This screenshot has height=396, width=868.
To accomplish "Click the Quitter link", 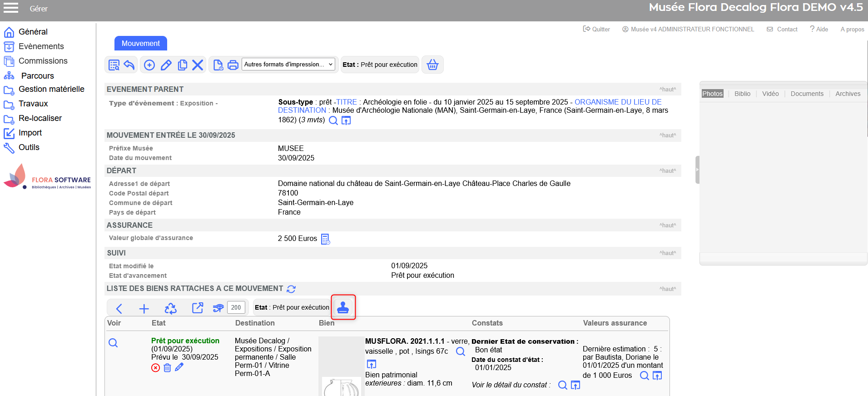I will [596, 29].
